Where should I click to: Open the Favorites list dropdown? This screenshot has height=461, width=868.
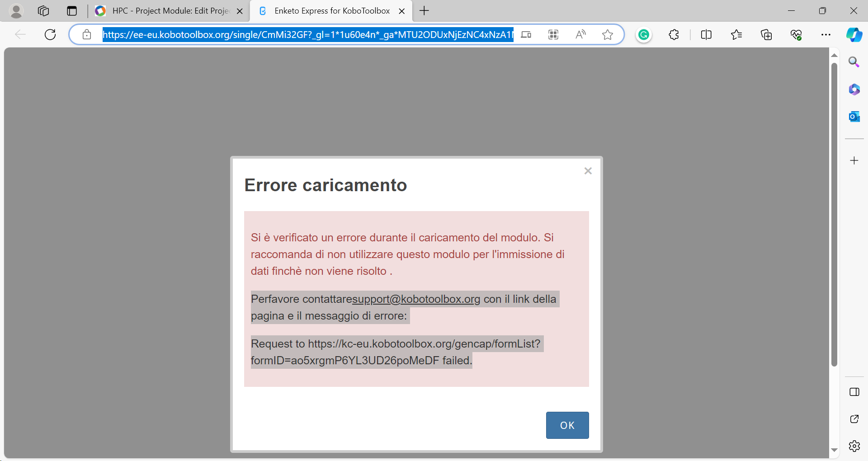point(736,34)
